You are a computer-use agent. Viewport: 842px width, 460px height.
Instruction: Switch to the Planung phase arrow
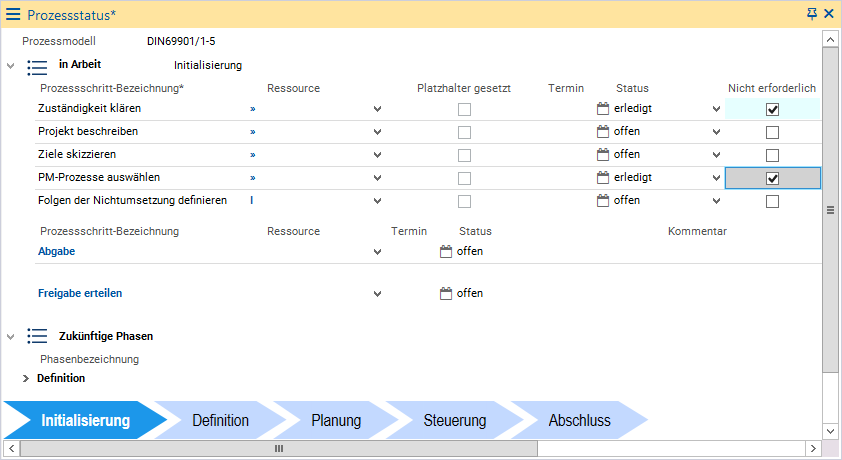(336, 420)
